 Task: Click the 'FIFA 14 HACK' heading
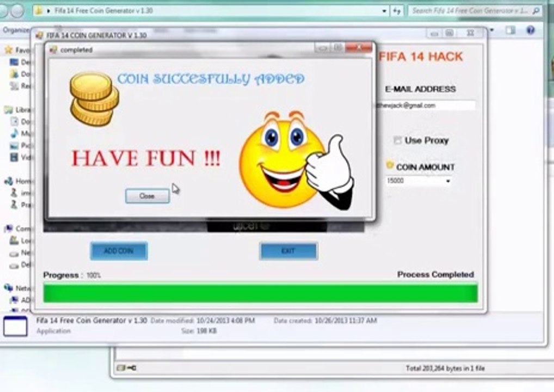[x=421, y=57]
